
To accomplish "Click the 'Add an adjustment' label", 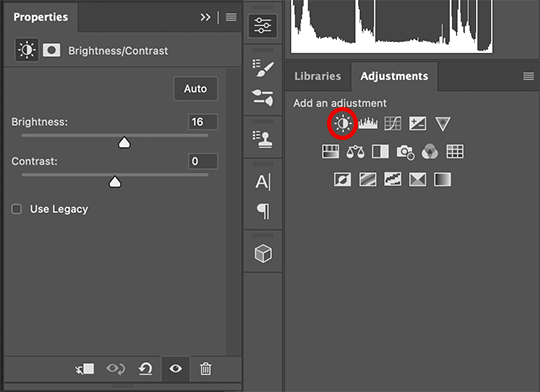I will (340, 103).
